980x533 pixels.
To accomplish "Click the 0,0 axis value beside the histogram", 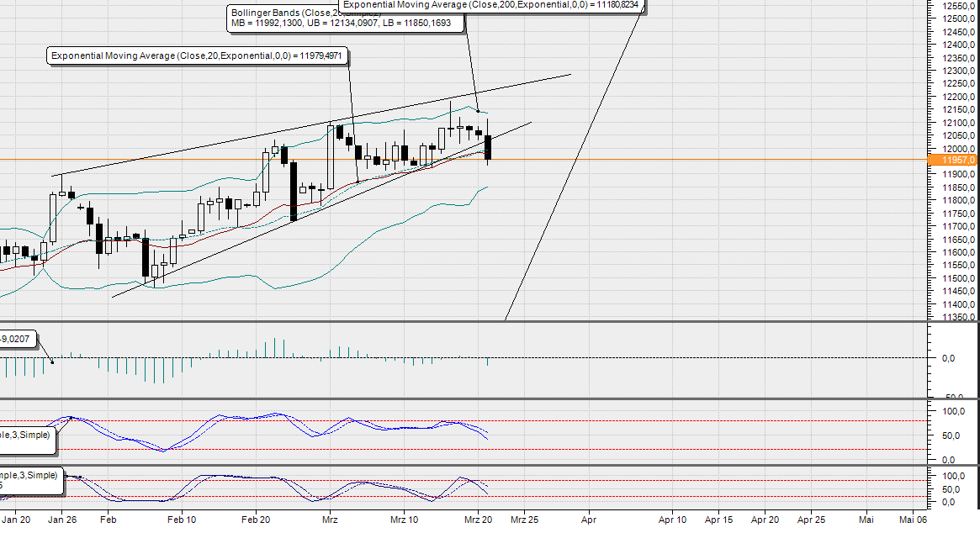I will (948, 359).
